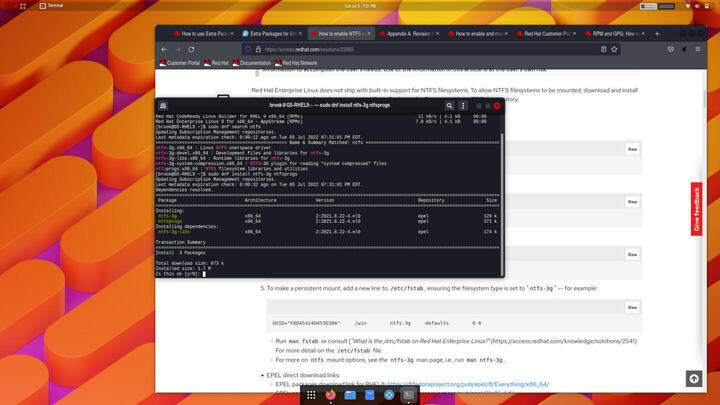The height and width of the screenshot is (405, 720).
Task: Close the 'How to use Extra Packages' tab
Action: pyautogui.click(x=232, y=34)
